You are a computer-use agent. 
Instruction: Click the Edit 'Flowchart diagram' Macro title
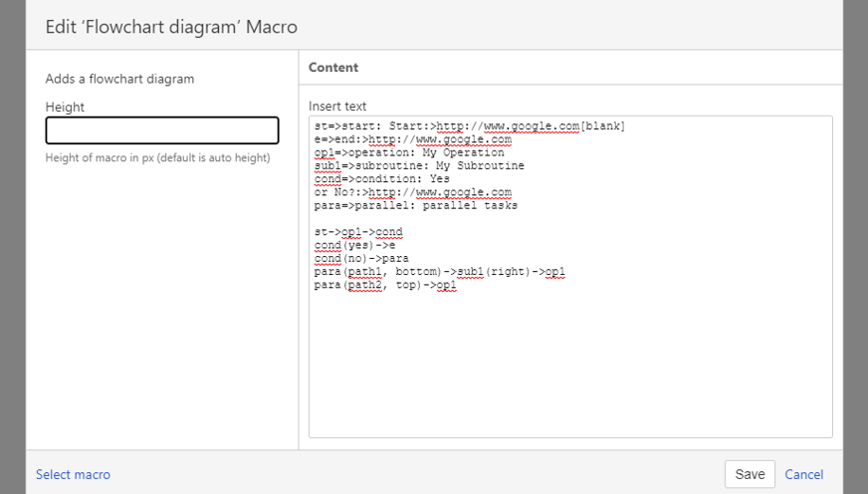point(171,27)
